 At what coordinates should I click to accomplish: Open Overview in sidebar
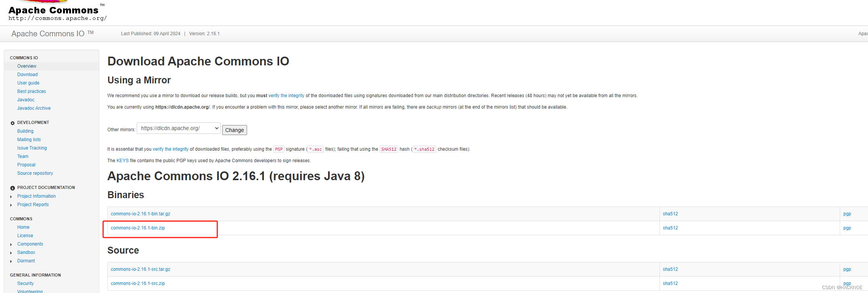coord(27,66)
